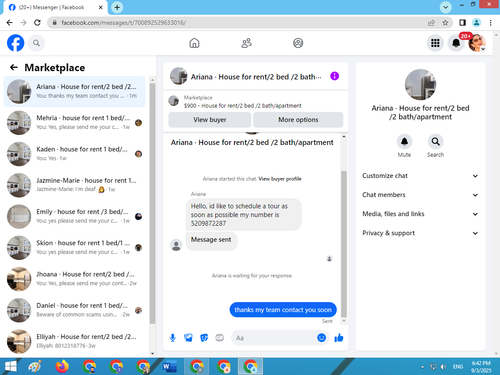Open Ariana House for rent conversation

pos(74,91)
